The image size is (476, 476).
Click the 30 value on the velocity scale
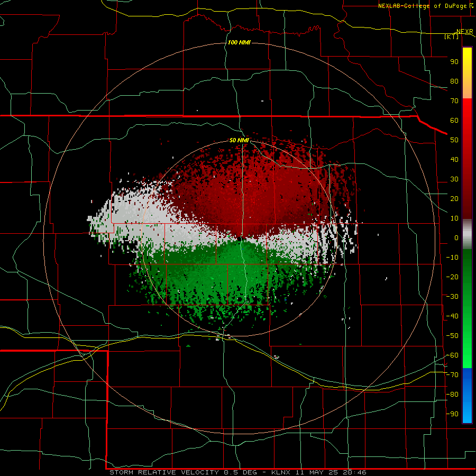click(x=454, y=179)
